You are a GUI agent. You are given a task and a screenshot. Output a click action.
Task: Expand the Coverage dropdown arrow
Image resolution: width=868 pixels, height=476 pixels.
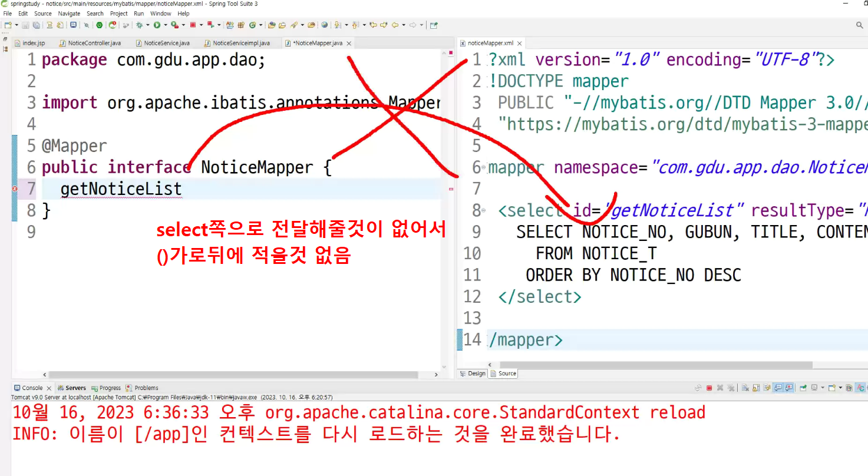click(183, 25)
